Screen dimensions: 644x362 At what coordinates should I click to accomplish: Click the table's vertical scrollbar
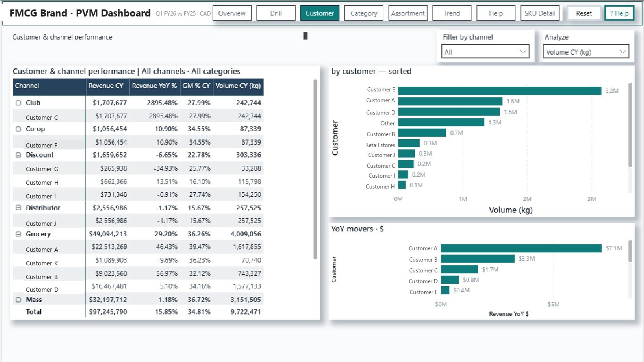click(315, 169)
